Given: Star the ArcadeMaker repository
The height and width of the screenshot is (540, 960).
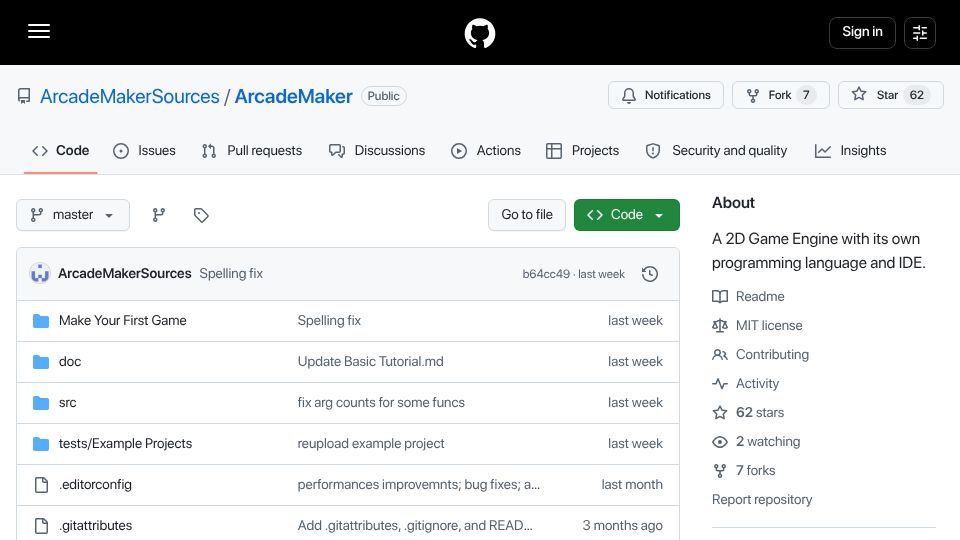Looking at the screenshot, I should (891, 95).
